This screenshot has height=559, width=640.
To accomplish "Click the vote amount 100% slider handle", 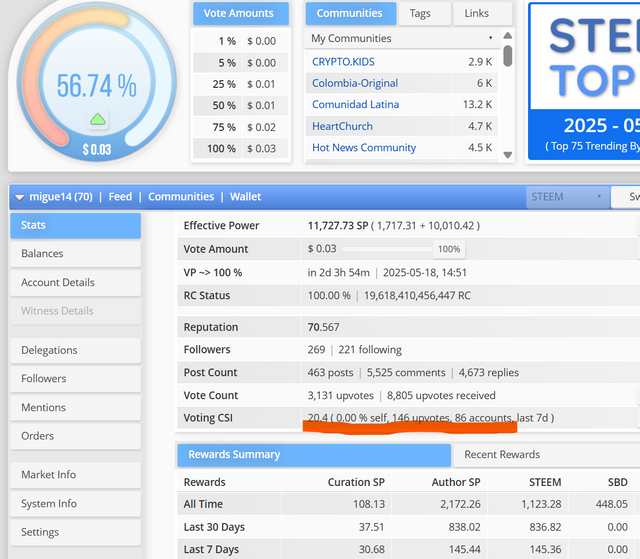I will point(449,249).
